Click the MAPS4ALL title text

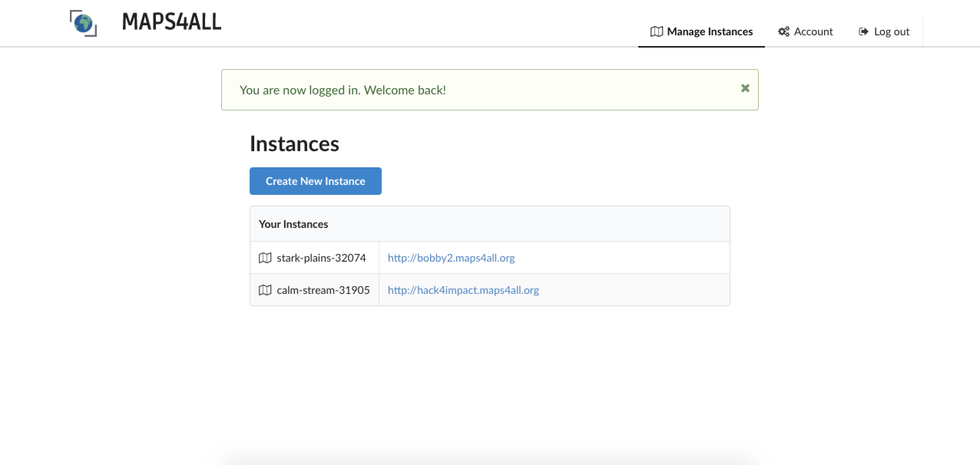pos(172,22)
